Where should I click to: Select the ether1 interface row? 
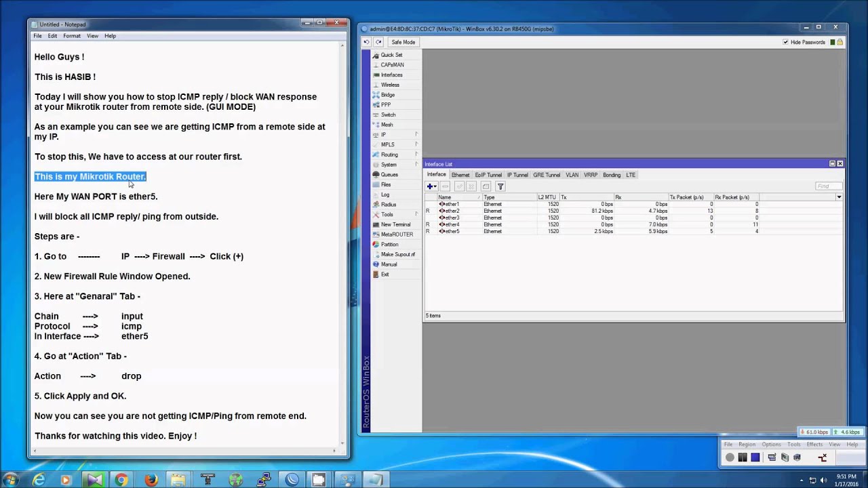click(x=633, y=204)
